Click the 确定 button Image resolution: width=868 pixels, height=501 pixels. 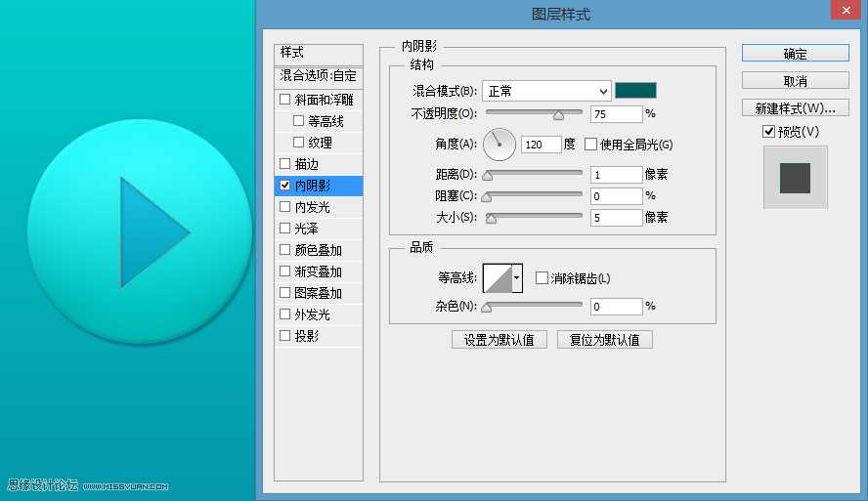(795, 53)
